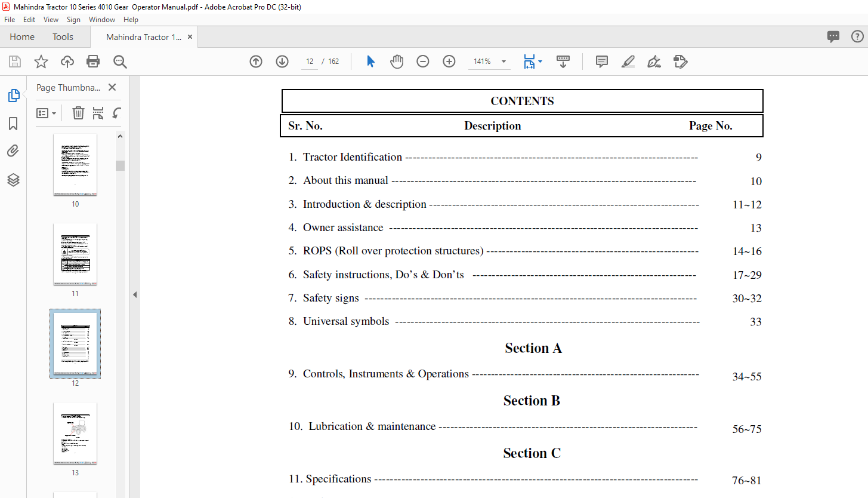Viewport: 868px width, 498px height.
Task: Open help question mark icon
Action: (x=857, y=36)
